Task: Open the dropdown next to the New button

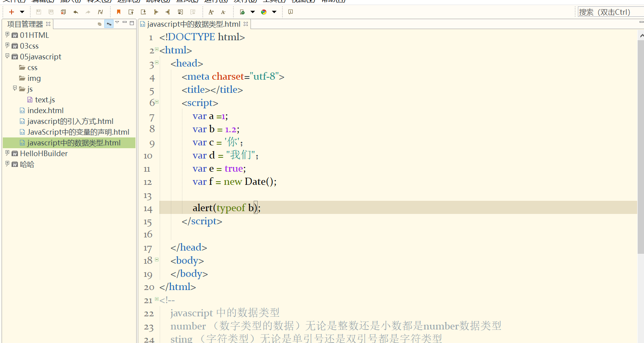Action: [x=22, y=12]
